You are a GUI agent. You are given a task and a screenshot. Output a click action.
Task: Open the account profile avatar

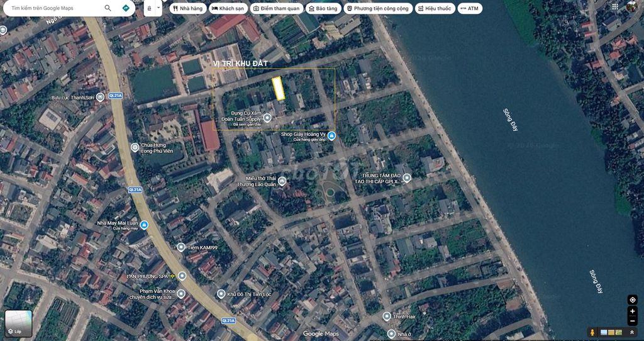click(633, 6)
